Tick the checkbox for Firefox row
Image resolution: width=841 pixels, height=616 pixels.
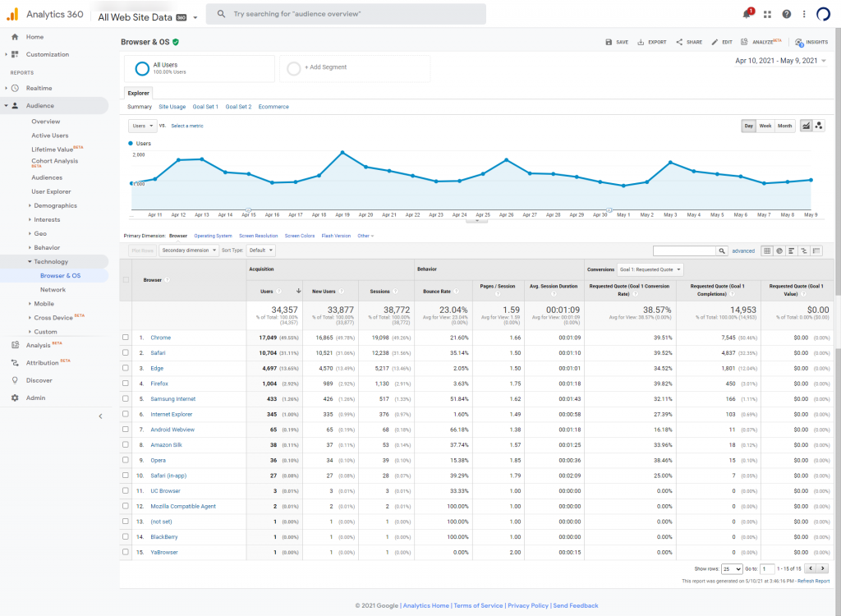126,384
